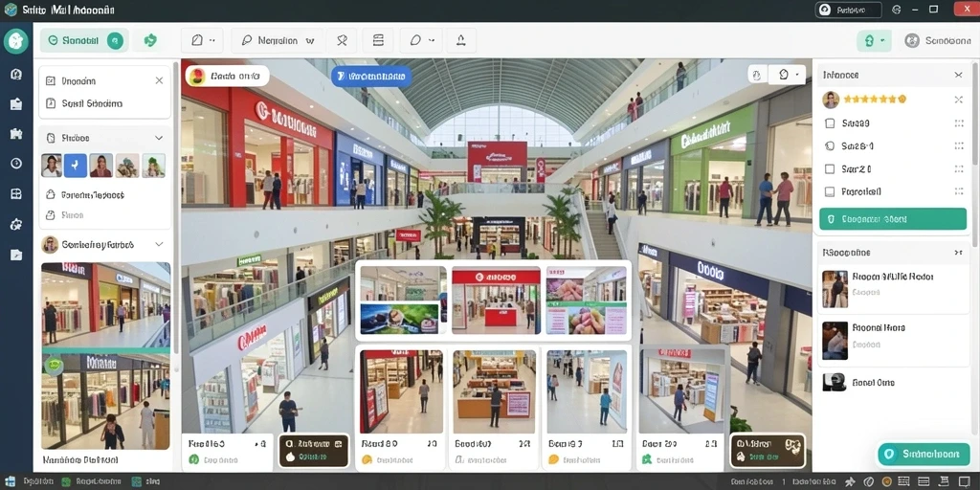Select the blue sparkle thumbnail in Ftdoe row

tap(75, 166)
